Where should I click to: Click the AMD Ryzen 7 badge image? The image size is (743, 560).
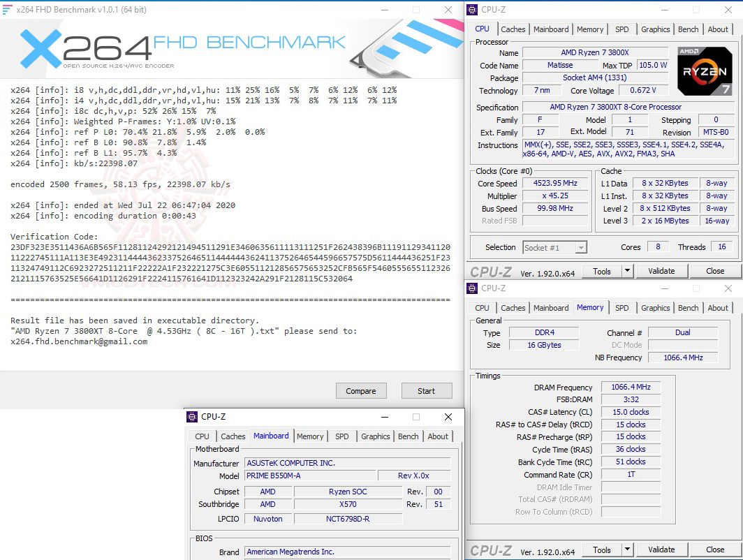tap(704, 70)
